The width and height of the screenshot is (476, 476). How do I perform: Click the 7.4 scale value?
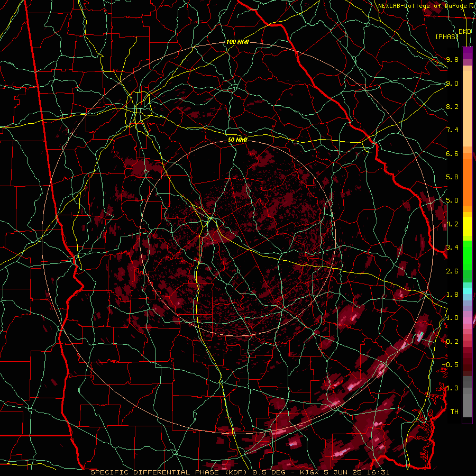coord(452,130)
